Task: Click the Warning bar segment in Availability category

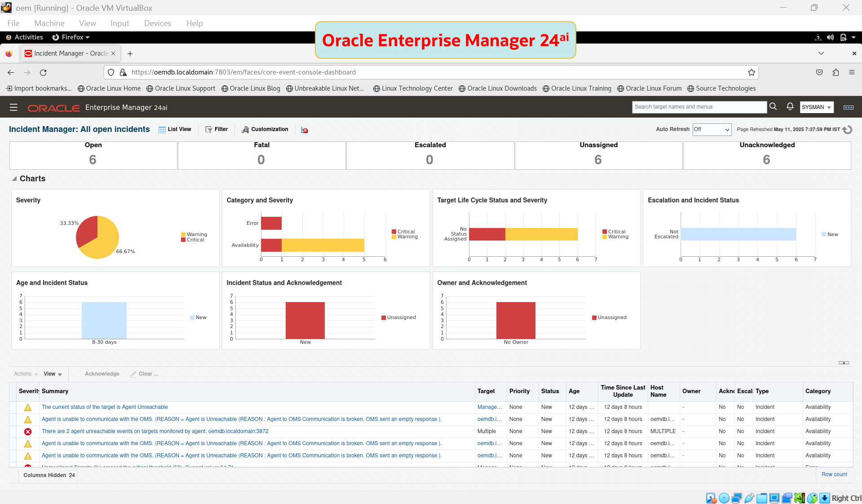Action: point(323,245)
